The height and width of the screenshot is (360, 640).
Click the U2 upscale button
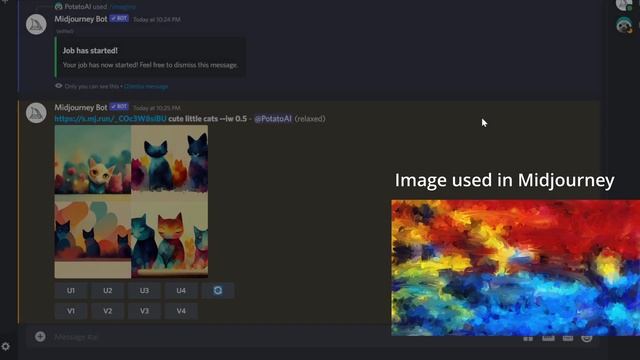[107, 291]
